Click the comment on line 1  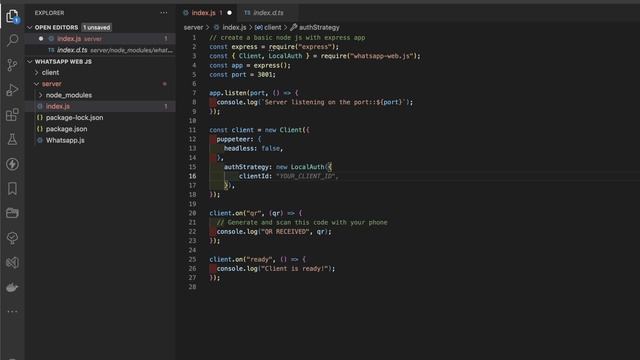click(x=287, y=38)
